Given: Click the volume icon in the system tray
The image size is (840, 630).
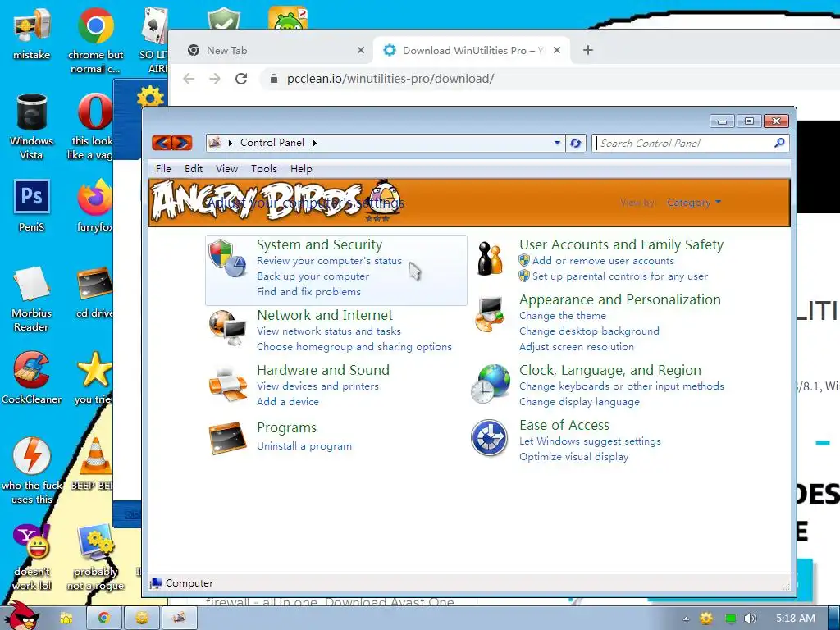Looking at the screenshot, I should (x=751, y=619).
